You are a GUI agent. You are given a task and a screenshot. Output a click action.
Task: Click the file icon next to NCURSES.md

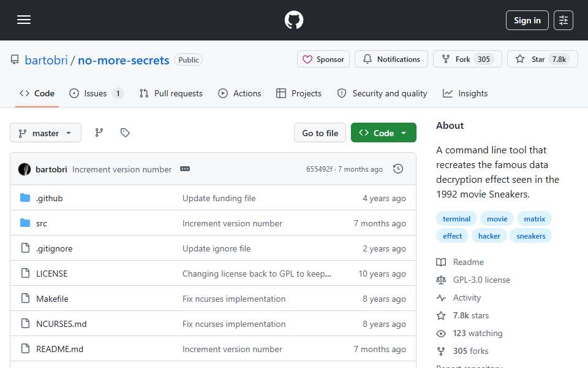click(x=25, y=323)
